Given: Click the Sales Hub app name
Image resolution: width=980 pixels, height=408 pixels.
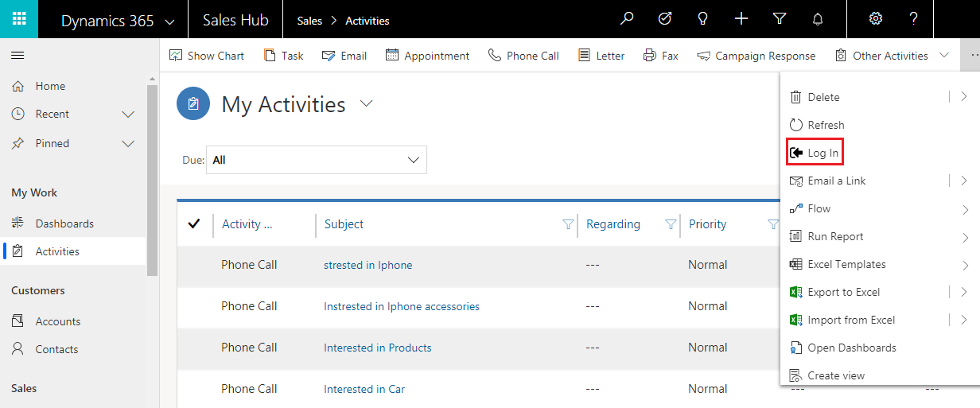Looking at the screenshot, I should coord(235,21).
